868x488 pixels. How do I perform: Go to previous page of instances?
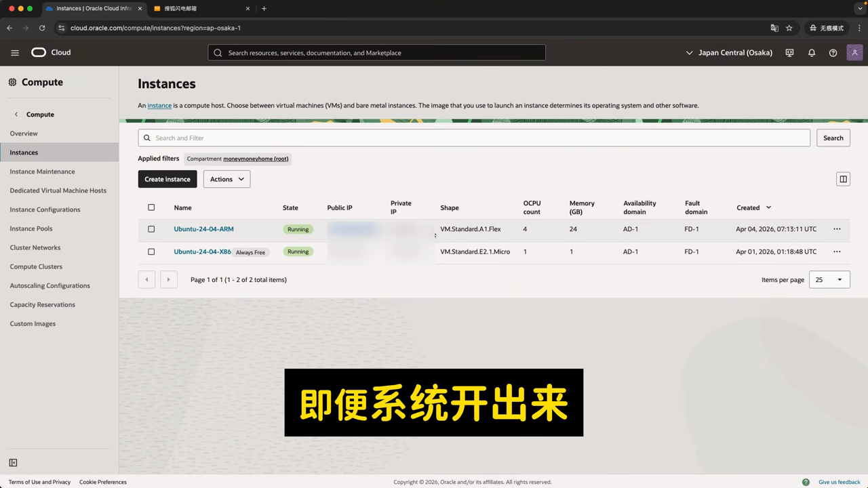(146, 279)
